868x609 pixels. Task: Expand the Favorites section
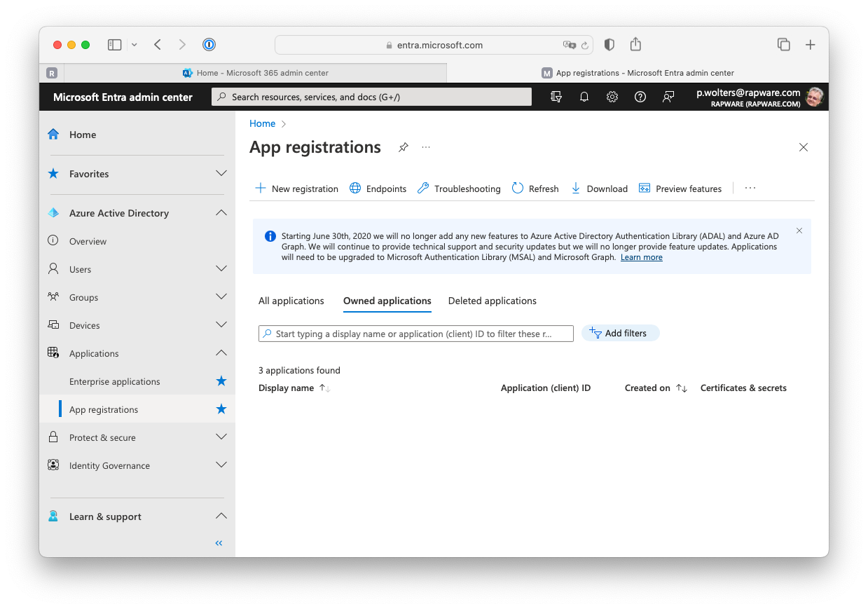221,174
